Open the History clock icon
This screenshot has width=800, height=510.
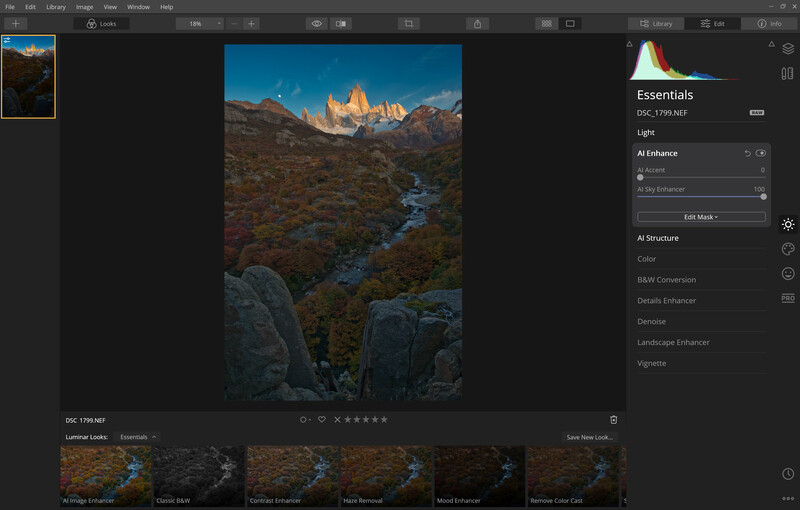click(788, 474)
